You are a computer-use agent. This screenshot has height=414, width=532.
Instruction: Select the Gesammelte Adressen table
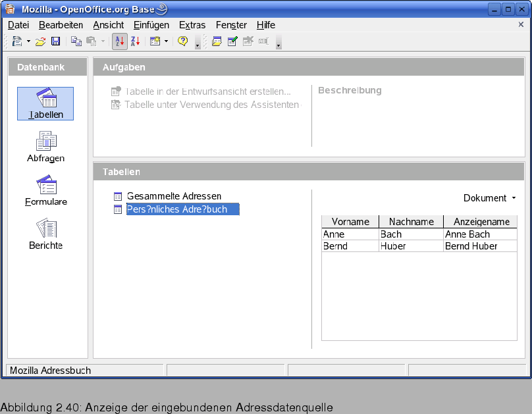click(x=174, y=196)
